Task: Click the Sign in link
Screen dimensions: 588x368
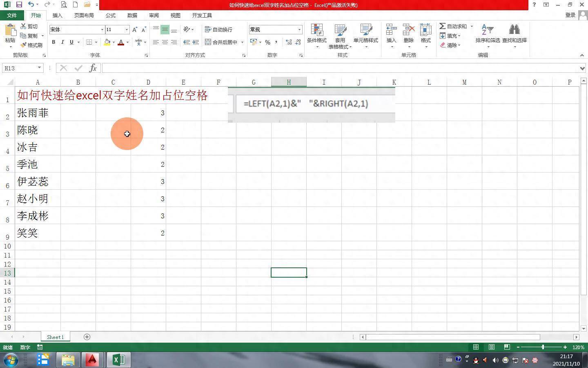Action: point(570,15)
